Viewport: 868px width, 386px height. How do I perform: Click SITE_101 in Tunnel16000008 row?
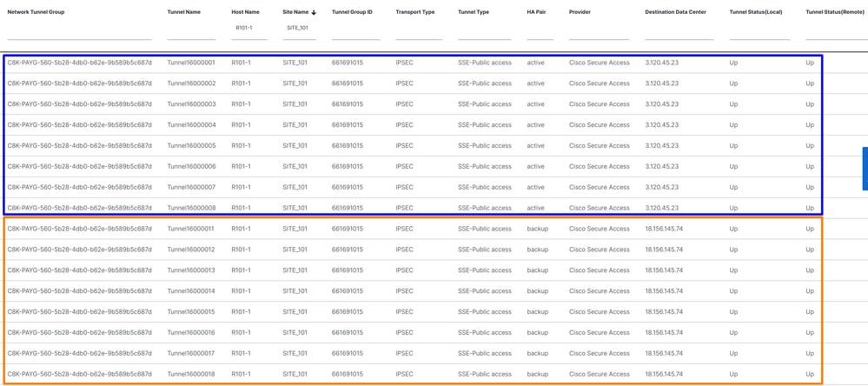(x=295, y=209)
